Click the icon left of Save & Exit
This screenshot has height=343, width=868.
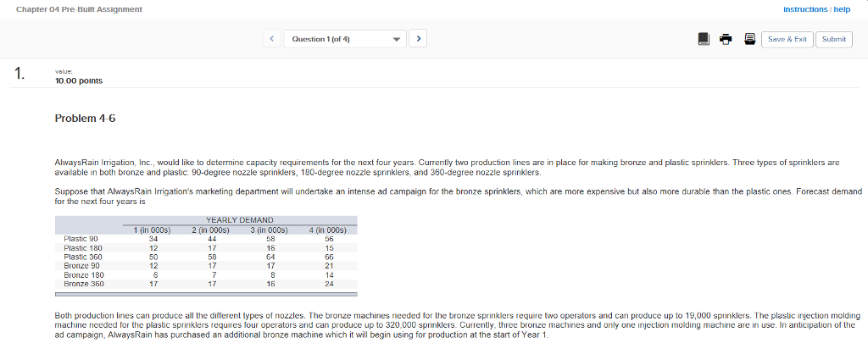coord(749,39)
